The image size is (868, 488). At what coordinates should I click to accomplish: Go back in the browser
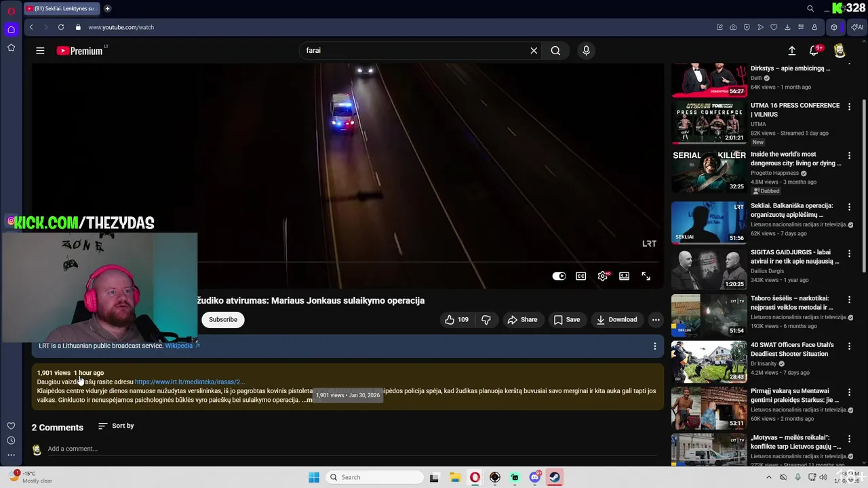[x=31, y=27]
